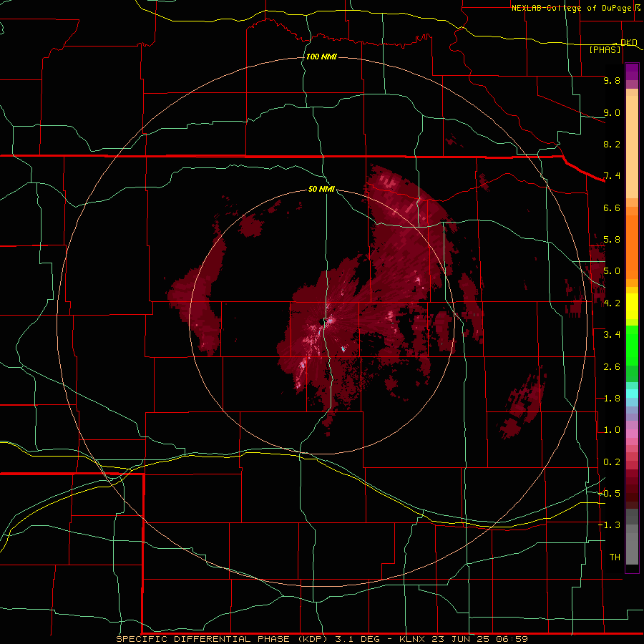The image size is (644, 644).
Task: Click the yellow segment of the color bar
Action: 632,306
